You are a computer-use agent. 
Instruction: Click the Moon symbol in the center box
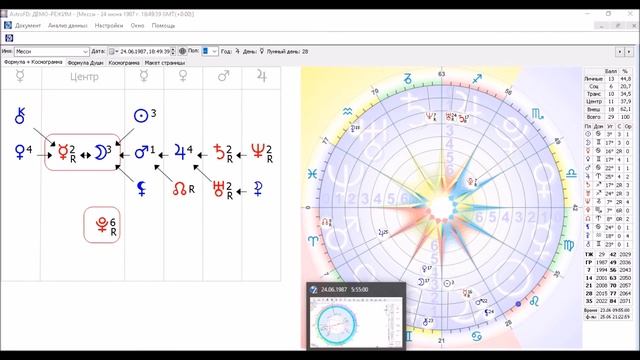coord(100,152)
